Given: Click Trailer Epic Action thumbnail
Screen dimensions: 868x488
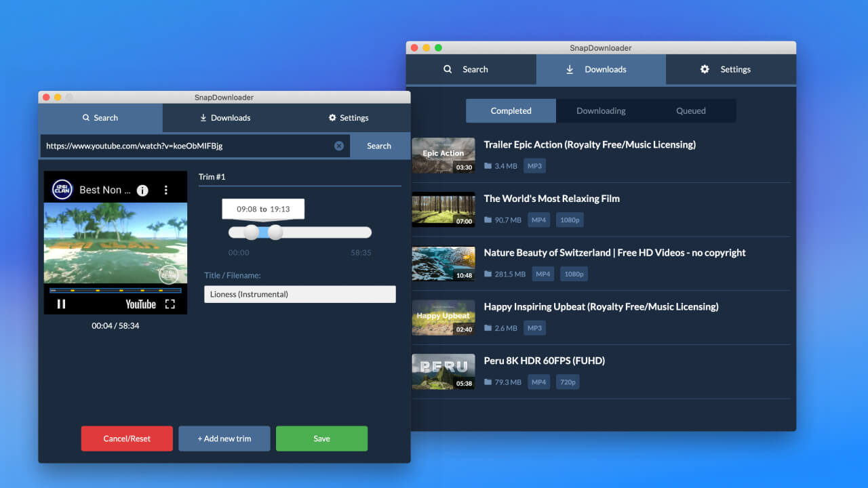Looking at the screenshot, I should [x=443, y=156].
